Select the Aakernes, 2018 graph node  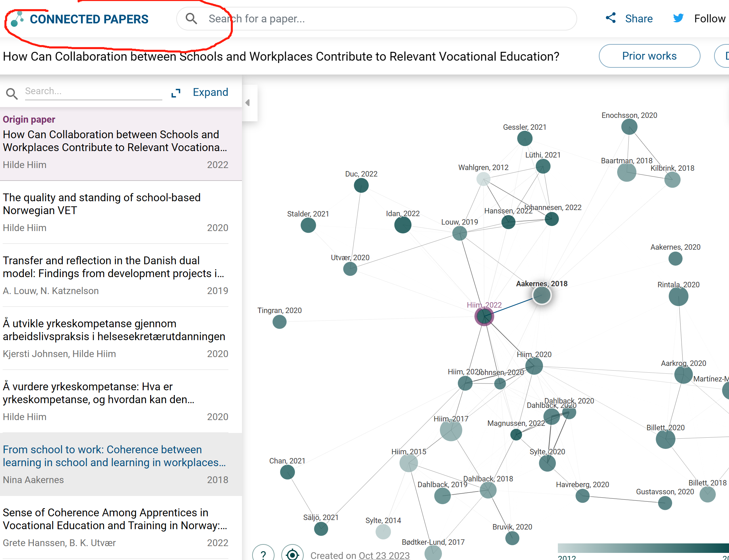coord(541,295)
